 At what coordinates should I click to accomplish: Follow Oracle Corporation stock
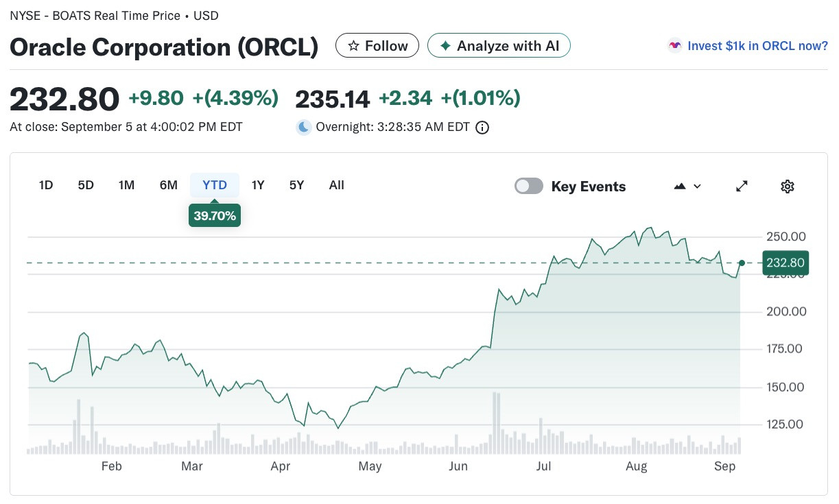coord(377,46)
